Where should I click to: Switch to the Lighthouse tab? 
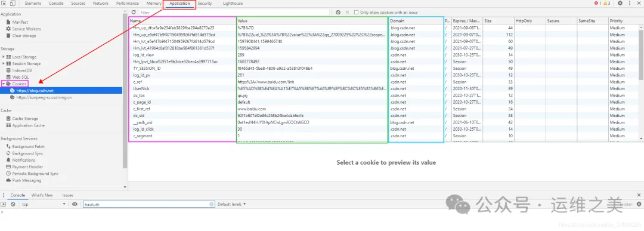pyautogui.click(x=233, y=4)
